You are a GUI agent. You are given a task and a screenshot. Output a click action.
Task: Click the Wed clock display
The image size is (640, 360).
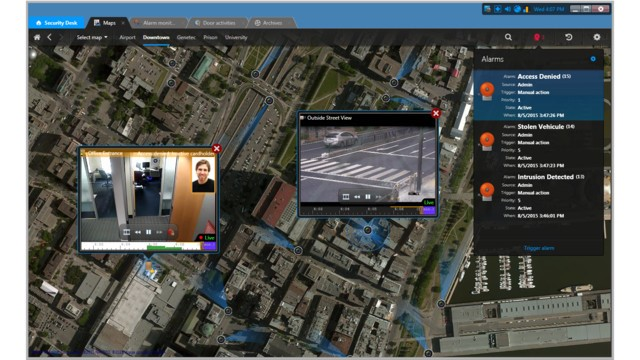click(x=549, y=9)
